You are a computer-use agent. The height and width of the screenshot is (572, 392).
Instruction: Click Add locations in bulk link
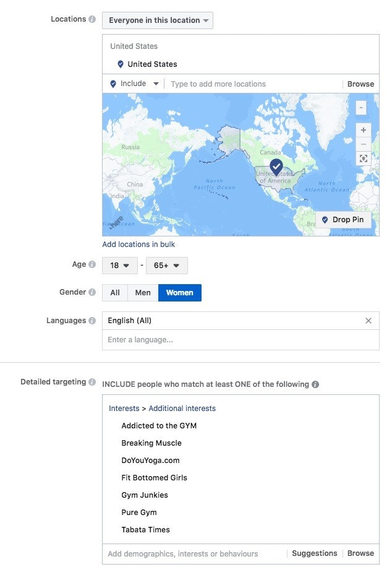[138, 245]
